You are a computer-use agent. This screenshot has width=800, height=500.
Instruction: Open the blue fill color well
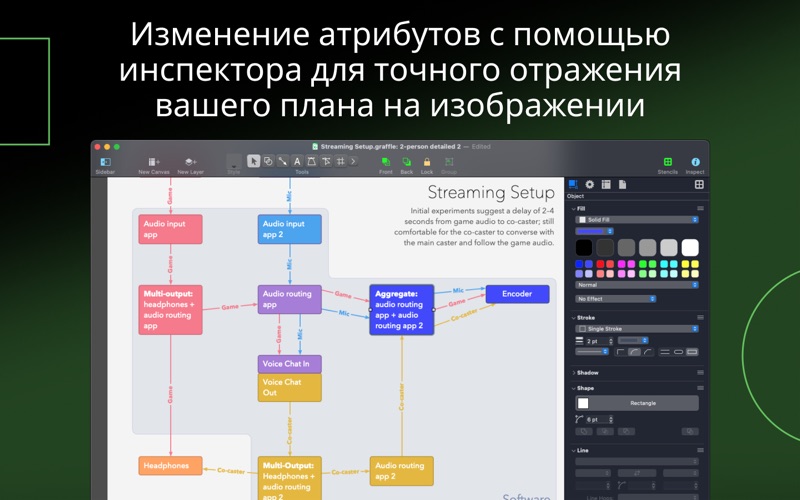(594, 231)
